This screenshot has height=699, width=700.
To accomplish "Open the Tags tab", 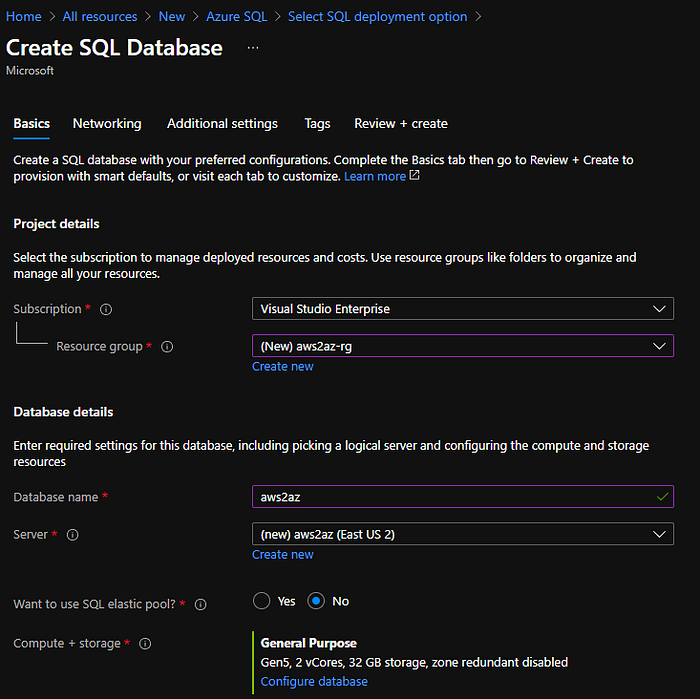I will tap(317, 124).
